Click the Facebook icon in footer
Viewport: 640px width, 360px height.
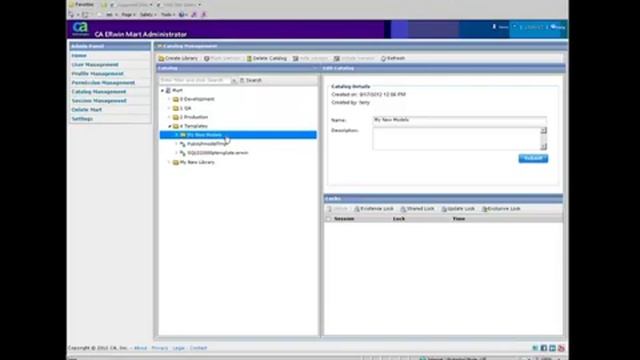click(x=544, y=348)
